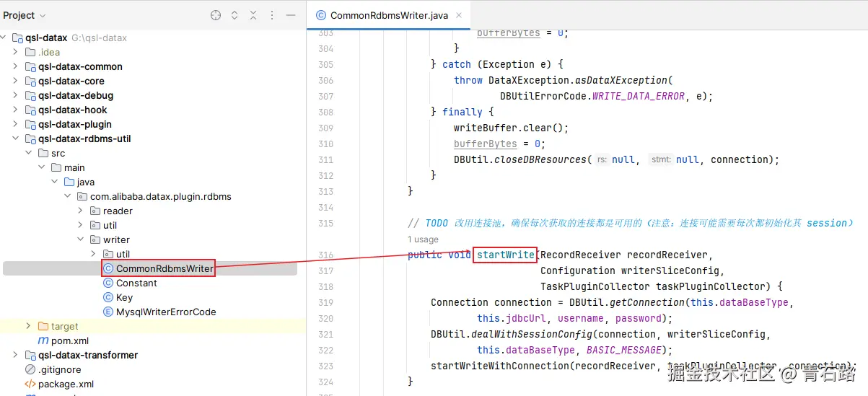Expand the util package under writer

pyautogui.click(x=94, y=254)
